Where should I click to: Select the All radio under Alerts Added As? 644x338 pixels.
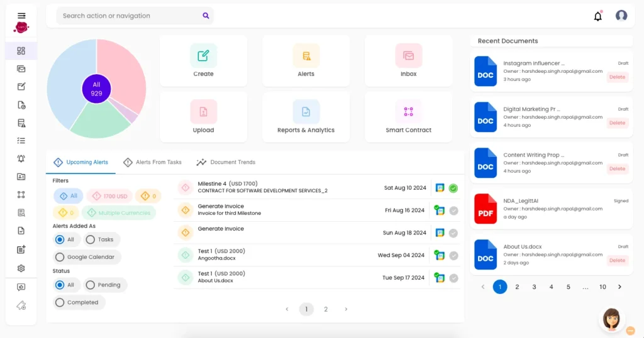click(x=60, y=239)
